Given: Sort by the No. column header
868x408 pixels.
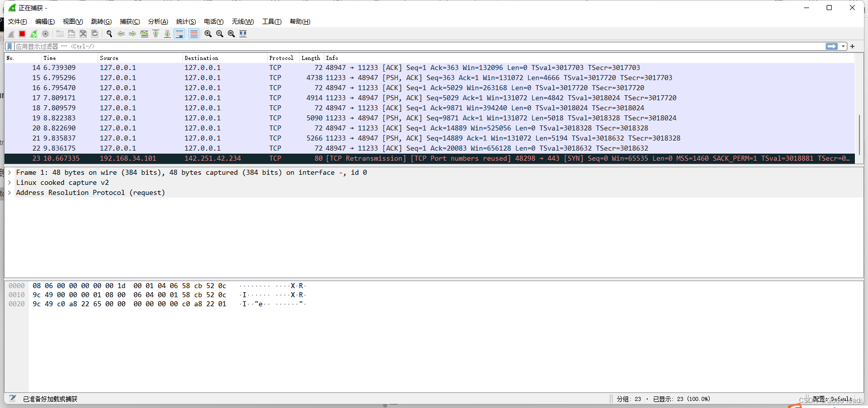Looking at the screenshot, I should [23, 58].
